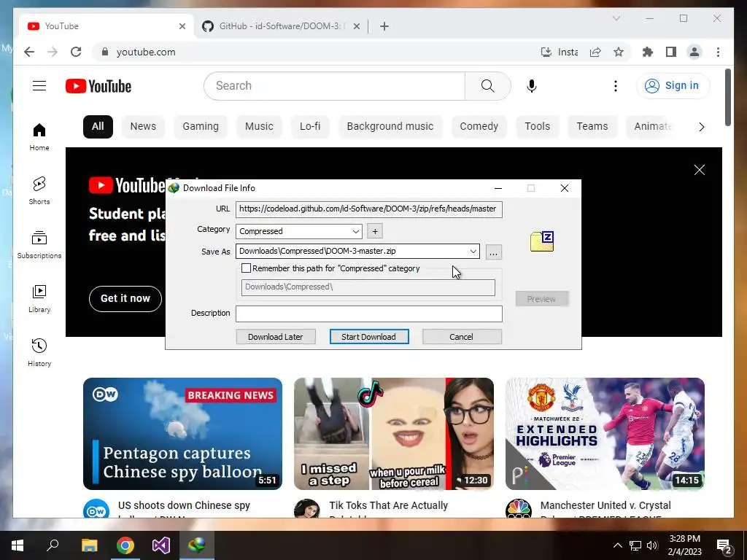Enable Remember this path for Compressed category

[246, 268]
